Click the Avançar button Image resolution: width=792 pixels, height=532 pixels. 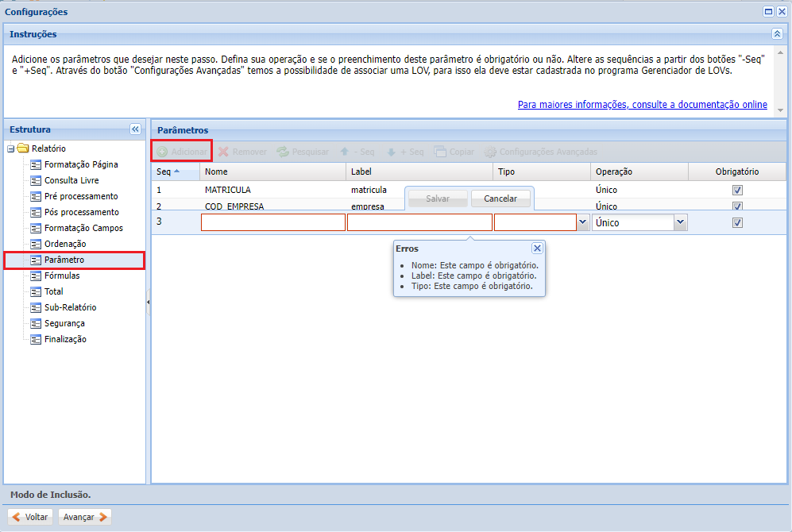coord(85,517)
